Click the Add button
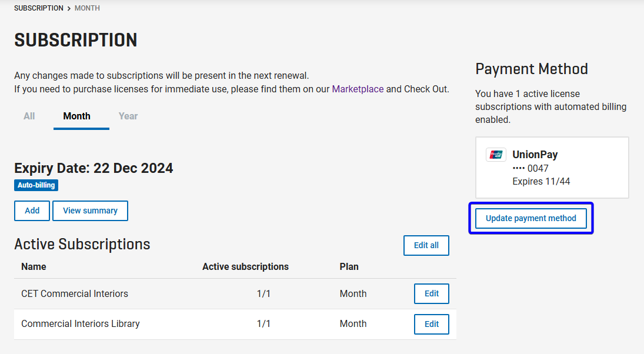Screen dimensions: 644x354 (32, 211)
